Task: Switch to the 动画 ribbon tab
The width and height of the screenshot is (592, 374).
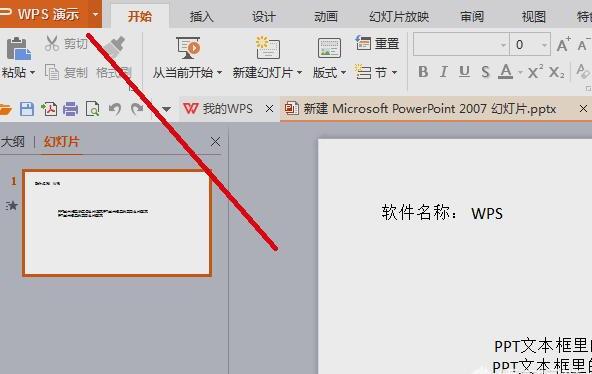Action: tap(326, 16)
